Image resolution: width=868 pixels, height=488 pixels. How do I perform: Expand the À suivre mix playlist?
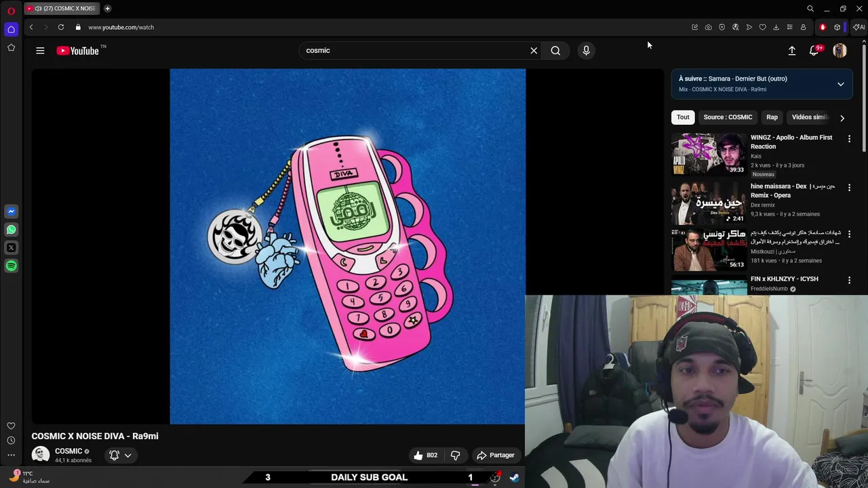point(840,84)
